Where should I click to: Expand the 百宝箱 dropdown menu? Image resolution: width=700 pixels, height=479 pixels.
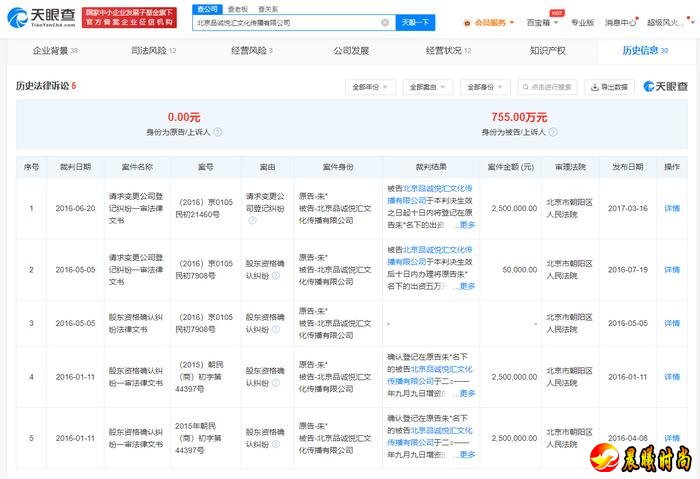tap(542, 22)
